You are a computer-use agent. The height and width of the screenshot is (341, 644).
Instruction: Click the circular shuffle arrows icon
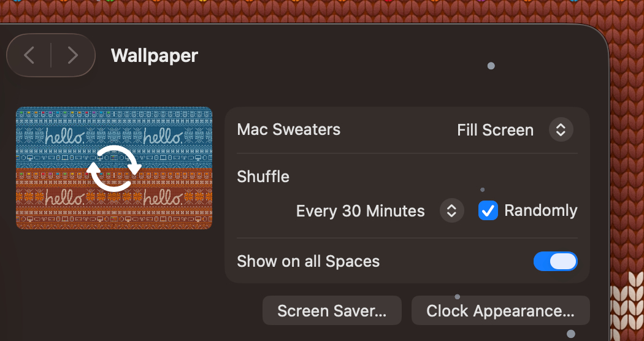point(114,168)
